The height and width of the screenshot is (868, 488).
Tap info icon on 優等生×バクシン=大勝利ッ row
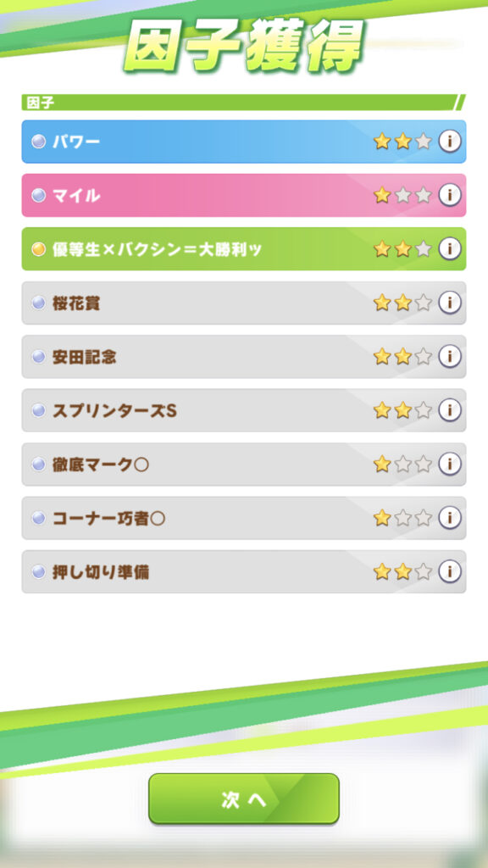pyautogui.click(x=450, y=249)
